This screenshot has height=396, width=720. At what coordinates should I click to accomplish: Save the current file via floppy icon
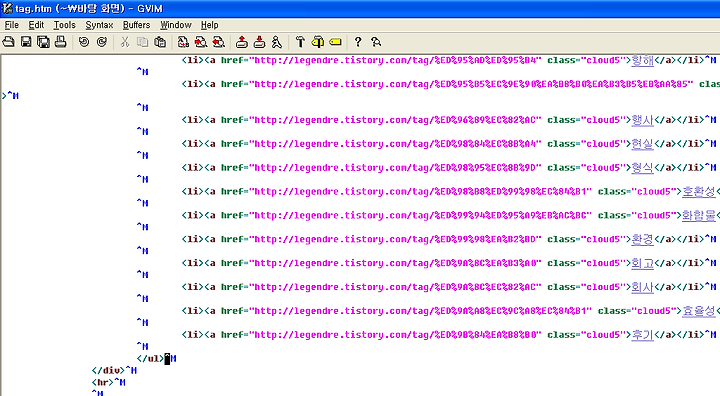26,42
